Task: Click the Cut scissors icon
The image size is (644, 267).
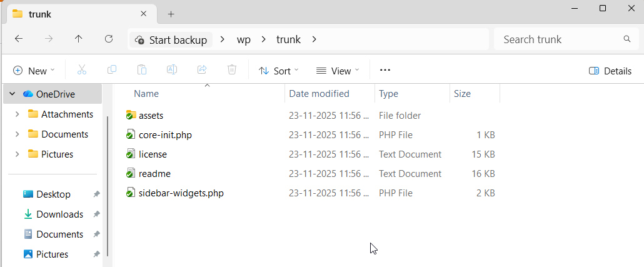Action: point(82,71)
